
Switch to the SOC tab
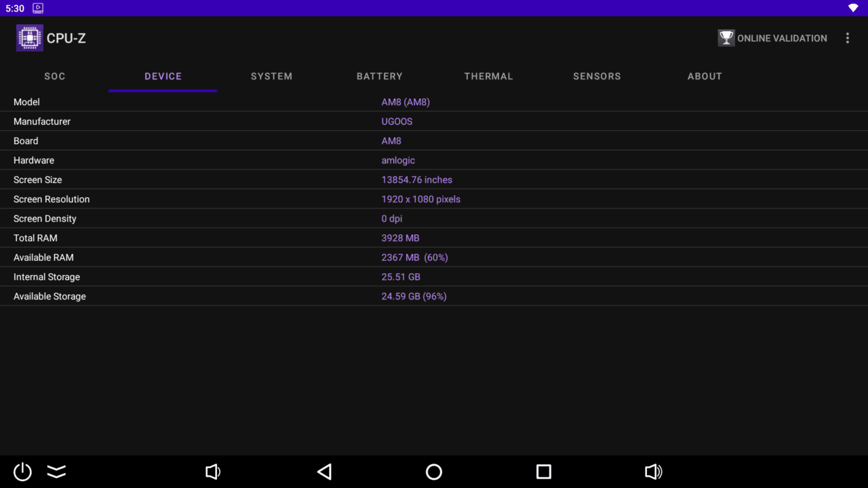[x=55, y=77]
